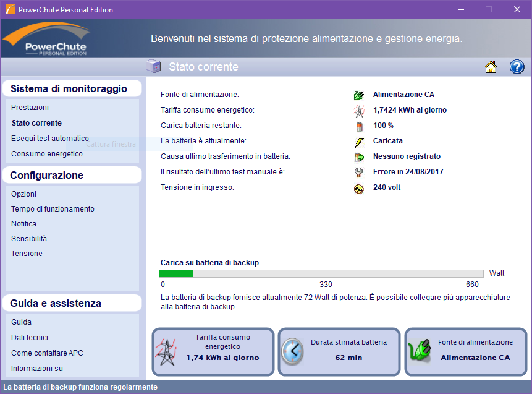
Task: Click the Tensione in ingresso: label
Action: coord(198,187)
